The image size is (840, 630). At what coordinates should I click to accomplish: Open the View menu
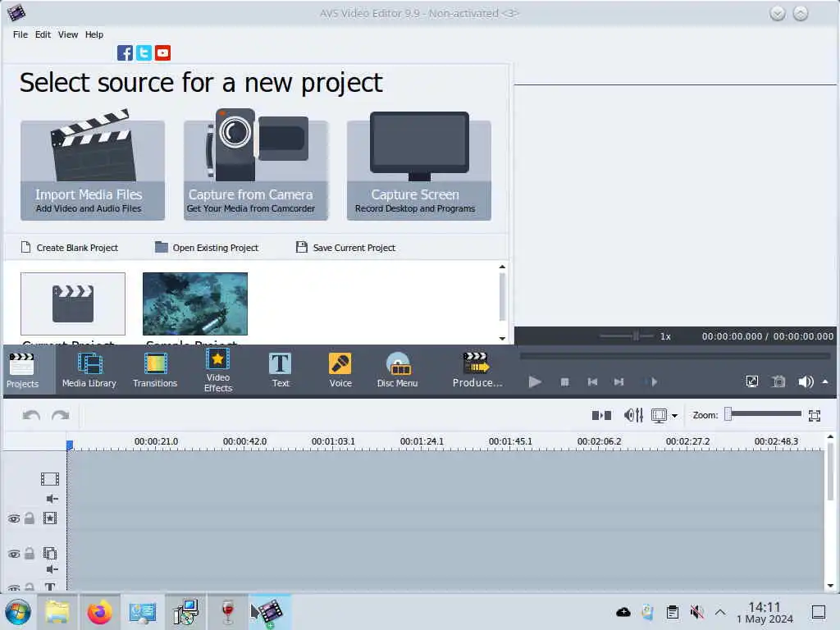pyautogui.click(x=68, y=34)
